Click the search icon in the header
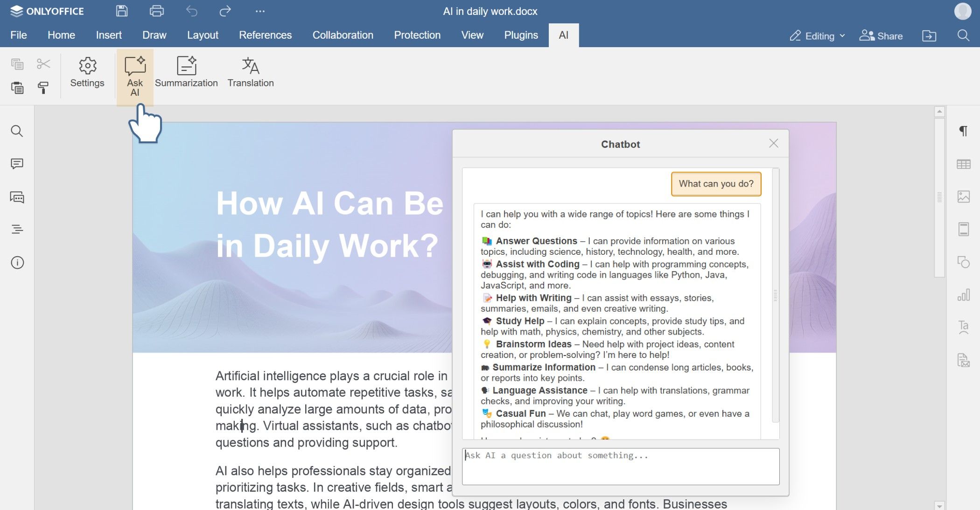 [x=963, y=35]
